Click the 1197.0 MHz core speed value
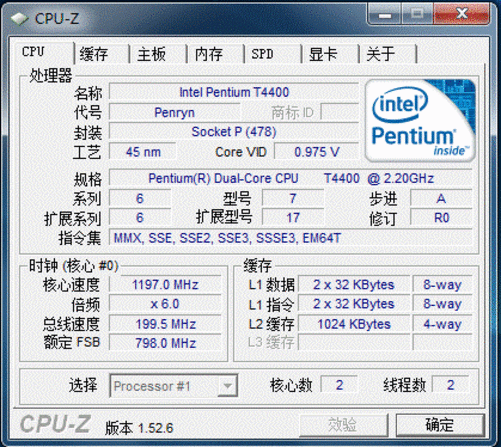Screen dimensions: 501x447 click(x=165, y=285)
